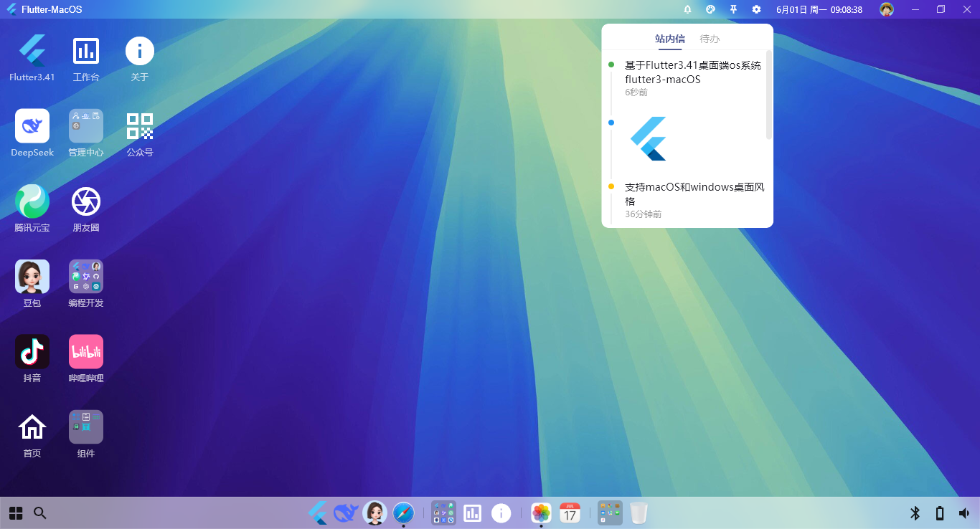Launch the 豆包 desktop app
The height and width of the screenshot is (529, 980).
point(32,277)
